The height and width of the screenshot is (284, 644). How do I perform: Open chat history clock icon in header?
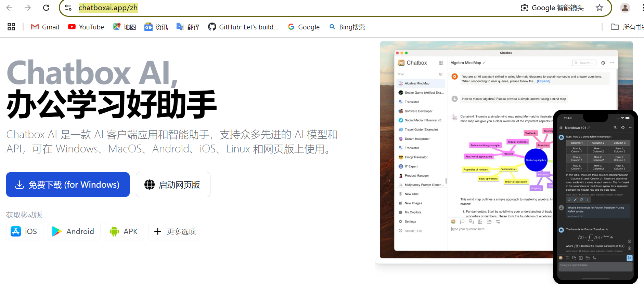coord(603,63)
